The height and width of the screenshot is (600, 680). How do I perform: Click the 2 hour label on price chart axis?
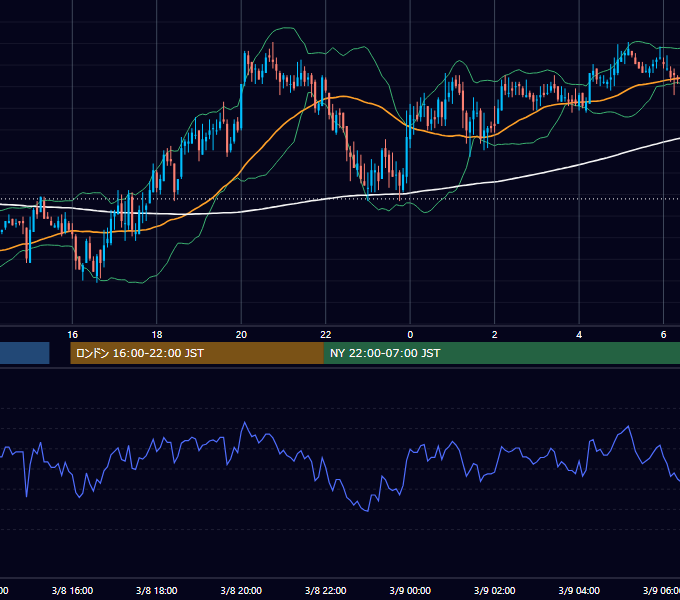click(494, 335)
